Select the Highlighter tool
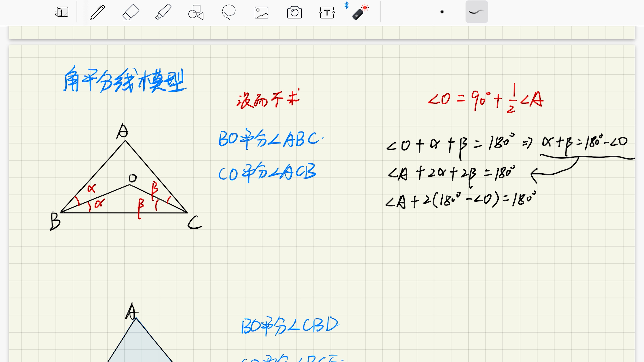 [x=163, y=12]
